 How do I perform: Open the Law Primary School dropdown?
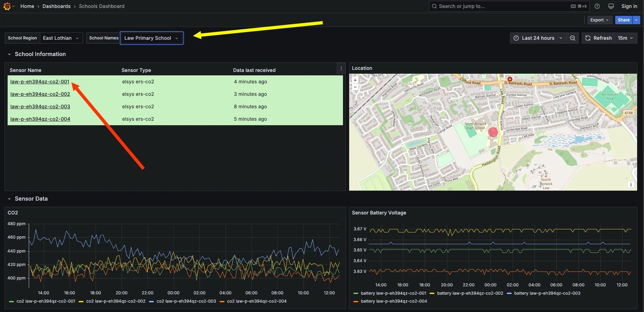click(x=151, y=38)
